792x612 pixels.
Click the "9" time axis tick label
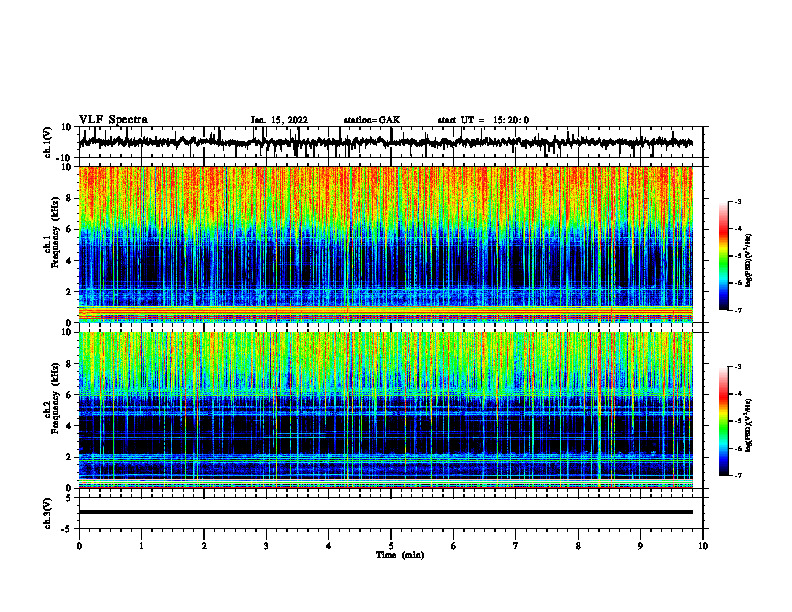tap(640, 546)
